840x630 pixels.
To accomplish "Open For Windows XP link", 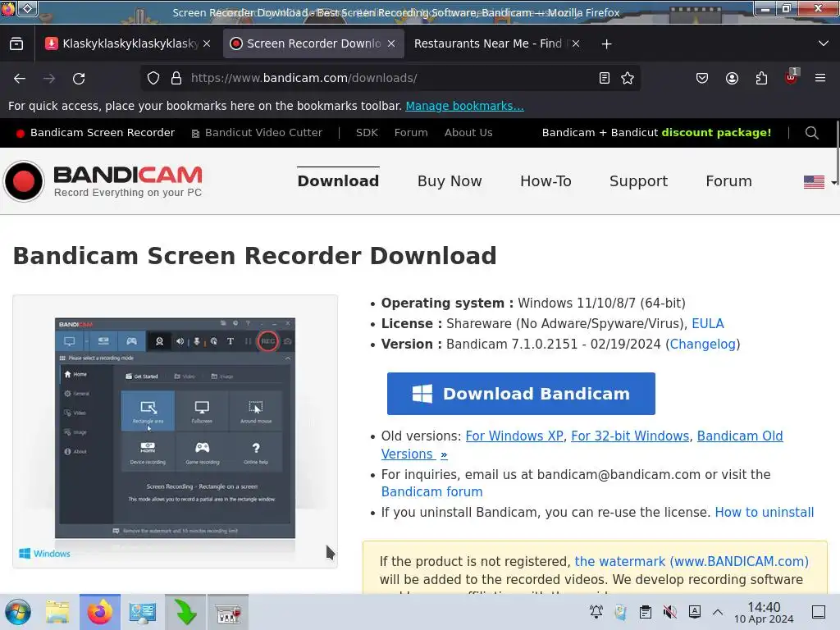I will tap(514, 436).
